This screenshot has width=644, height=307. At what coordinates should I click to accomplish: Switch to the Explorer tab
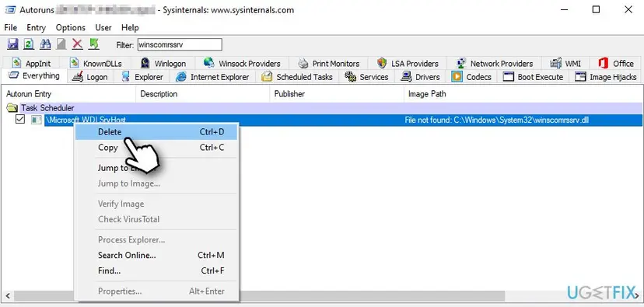tap(142, 77)
